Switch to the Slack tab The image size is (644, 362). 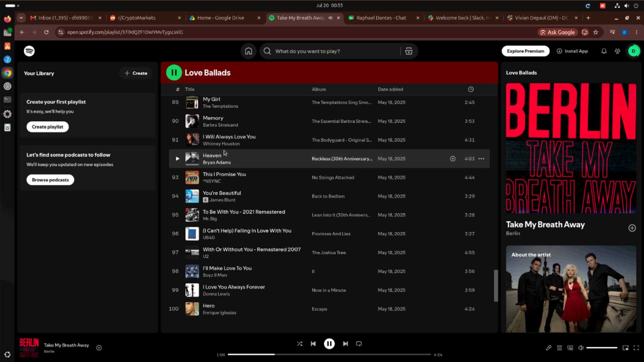coord(463,18)
